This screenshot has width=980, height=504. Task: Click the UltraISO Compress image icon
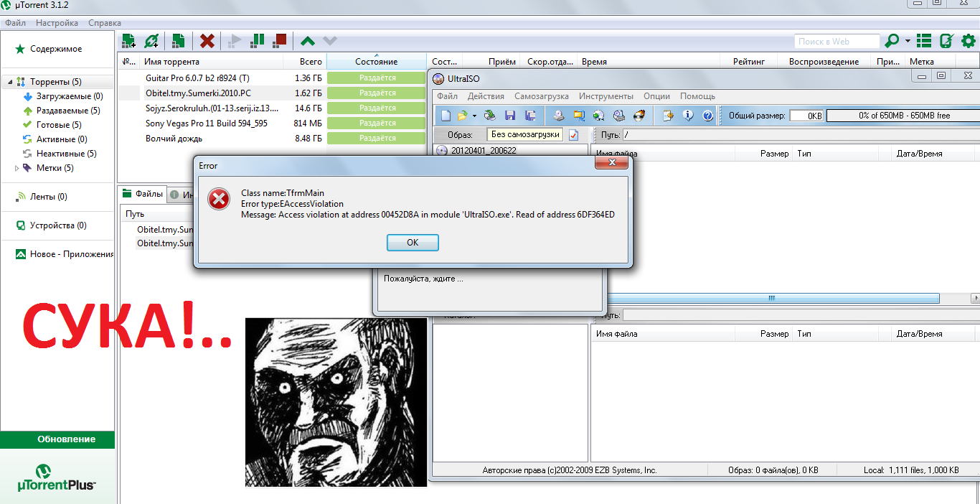[x=579, y=115]
